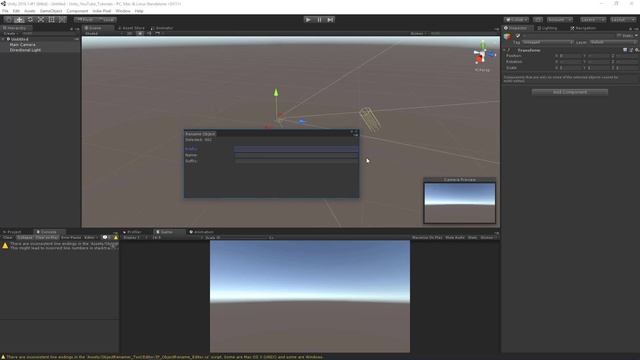Open the Layer dropdown in Inspector

tap(613, 42)
